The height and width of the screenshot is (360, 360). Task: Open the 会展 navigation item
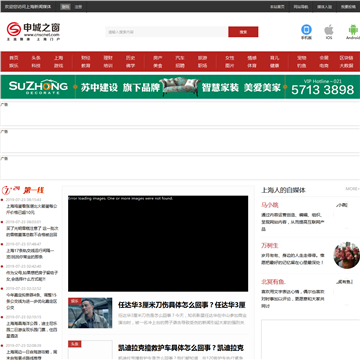(x=324, y=58)
